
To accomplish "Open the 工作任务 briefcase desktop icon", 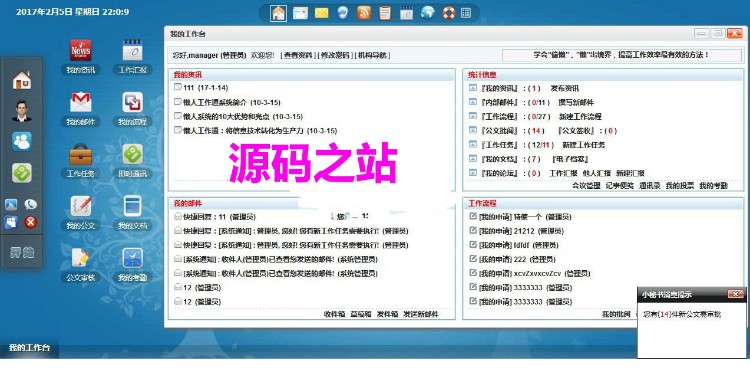I will tap(80, 154).
